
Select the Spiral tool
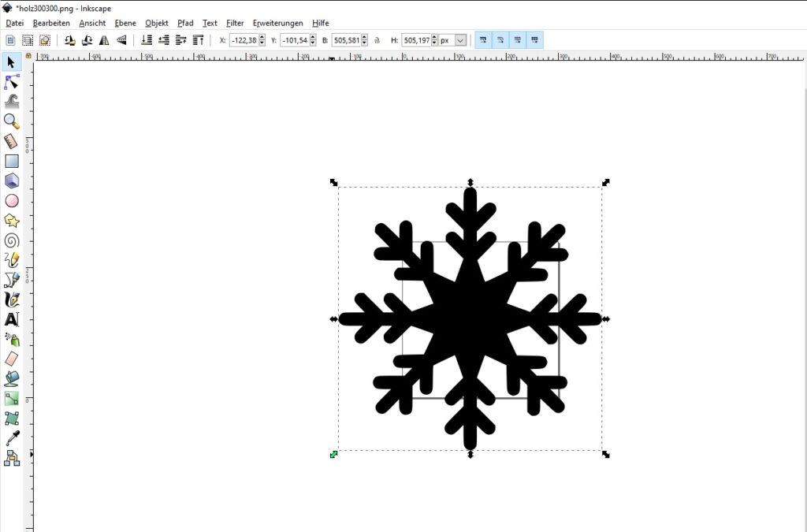tap(11, 240)
